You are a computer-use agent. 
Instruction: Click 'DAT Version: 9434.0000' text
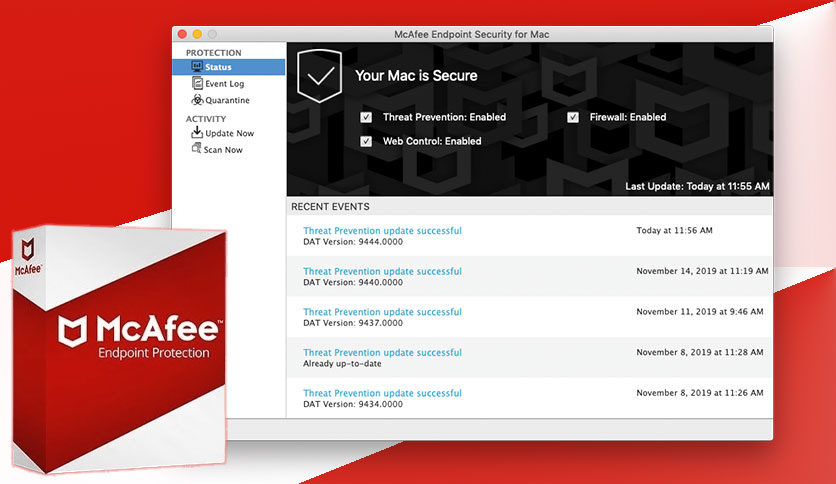(x=353, y=404)
